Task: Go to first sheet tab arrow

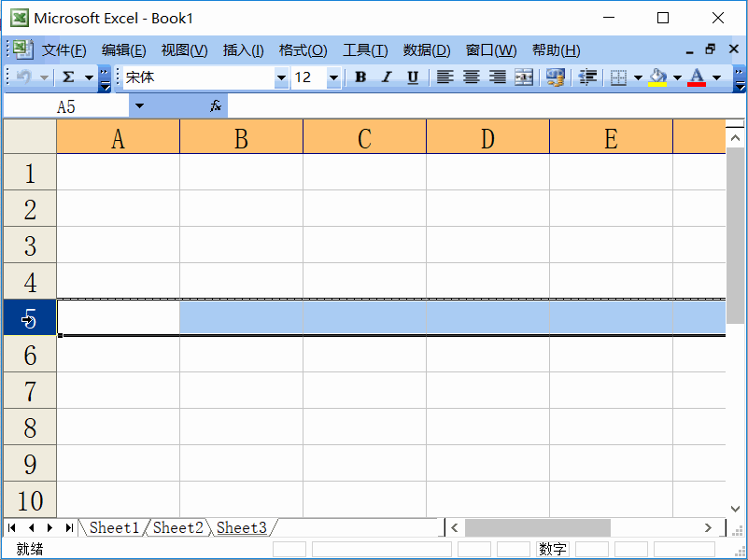Action: (x=12, y=527)
